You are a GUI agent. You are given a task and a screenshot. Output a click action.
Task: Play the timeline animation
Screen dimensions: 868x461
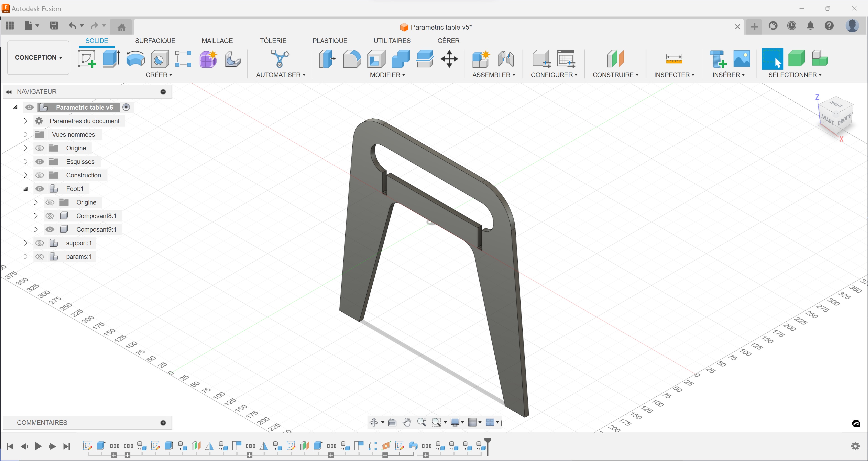coord(38,446)
